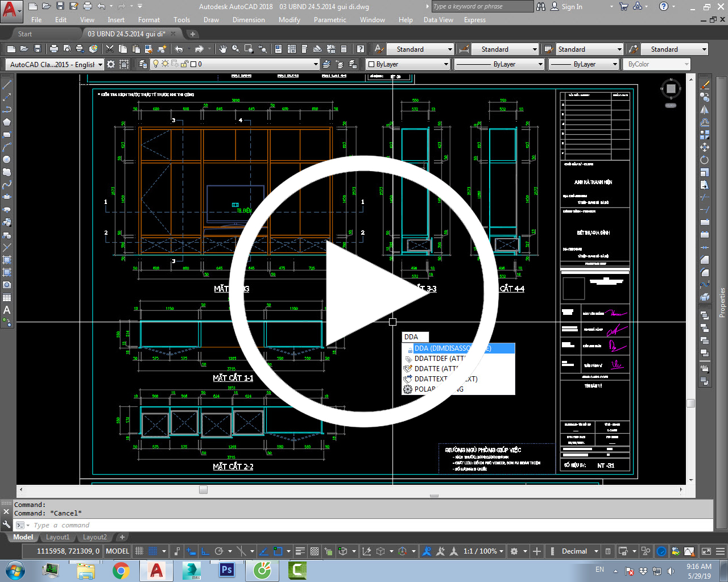Select the Erase modify tool
This screenshot has height=582, width=728.
click(x=705, y=85)
